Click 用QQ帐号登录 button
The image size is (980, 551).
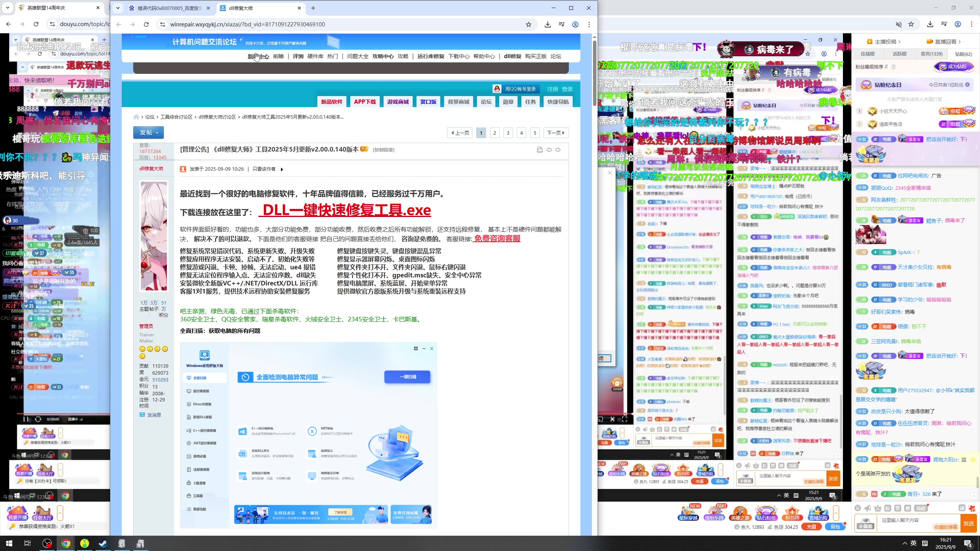pyautogui.click(x=516, y=89)
